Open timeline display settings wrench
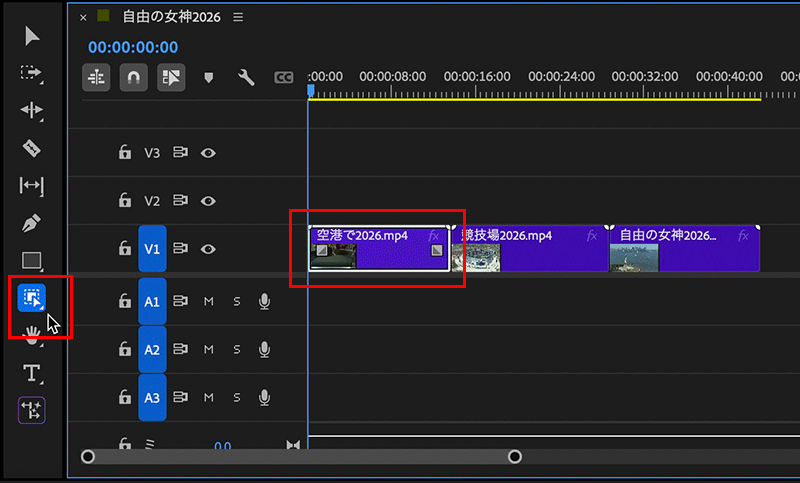The image size is (800, 483). point(246,77)
